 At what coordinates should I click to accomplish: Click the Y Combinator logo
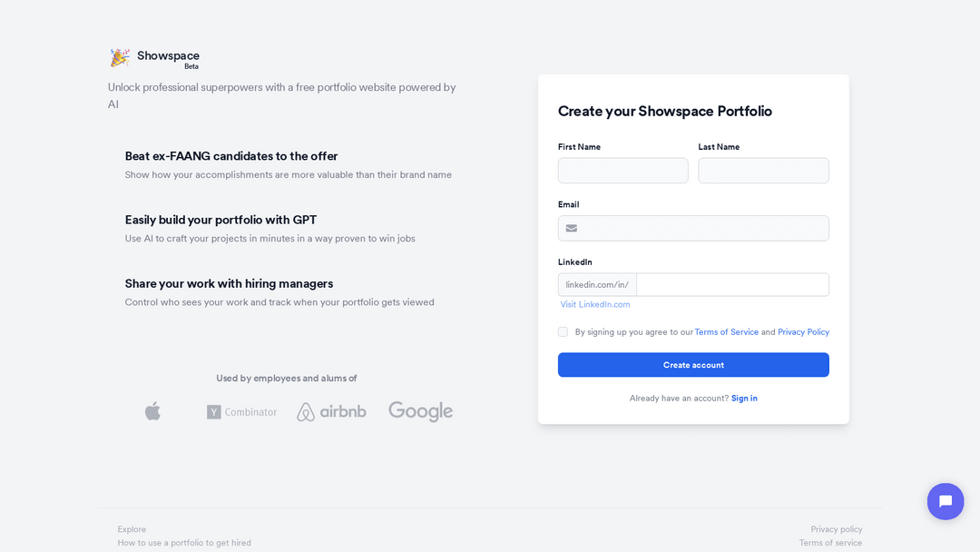tap(242, 412)
